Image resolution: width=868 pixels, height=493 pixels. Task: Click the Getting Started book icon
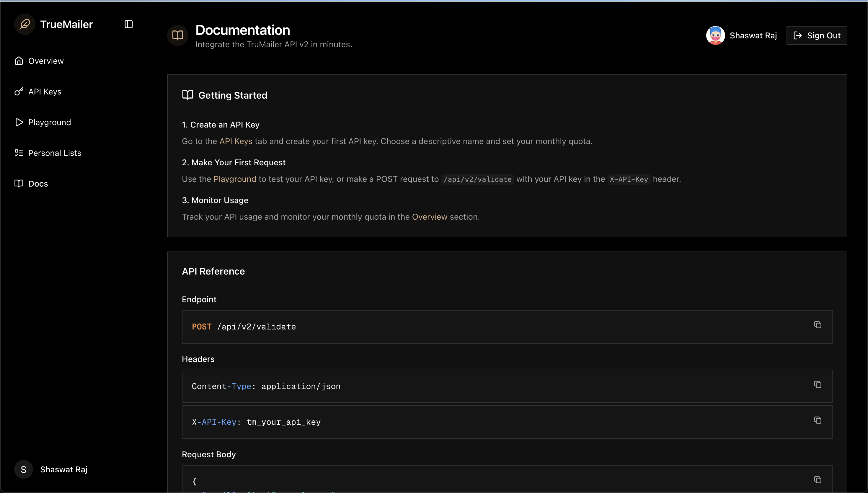[188, 95]
